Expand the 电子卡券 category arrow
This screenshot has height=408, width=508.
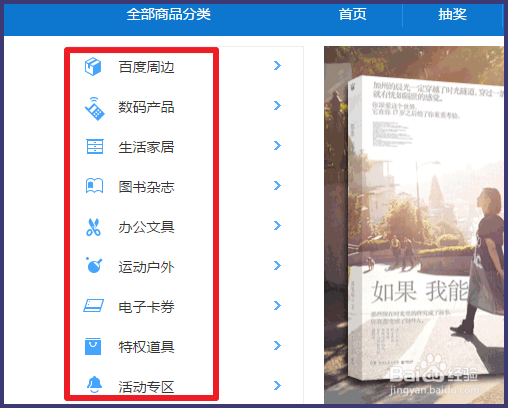277,306
